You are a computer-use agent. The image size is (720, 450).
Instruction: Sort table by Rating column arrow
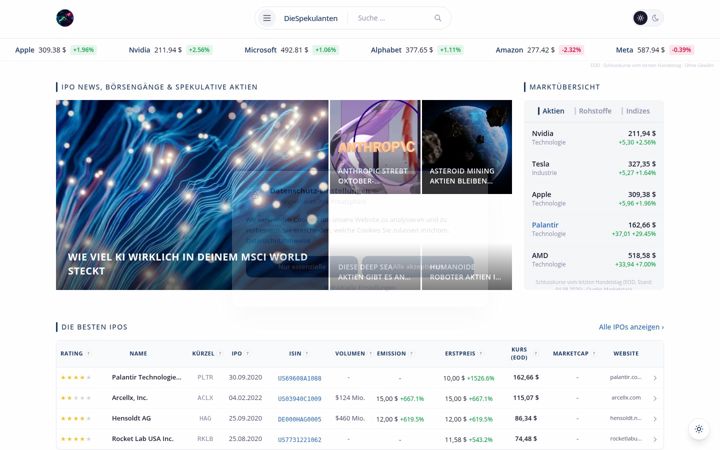pos(89,354)
